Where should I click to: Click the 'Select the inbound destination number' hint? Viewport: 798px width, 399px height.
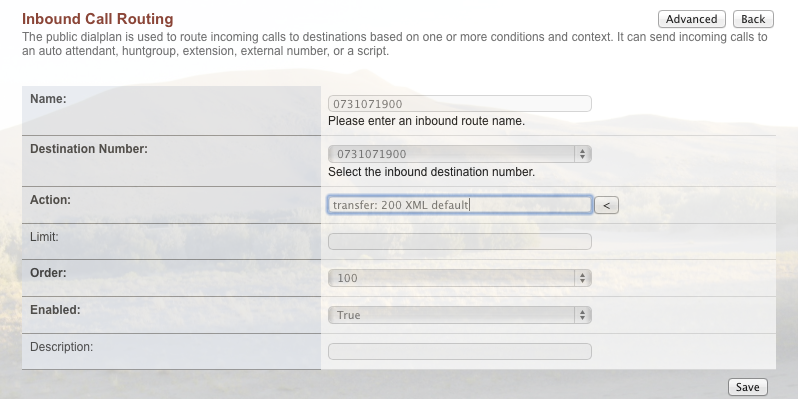432,172
